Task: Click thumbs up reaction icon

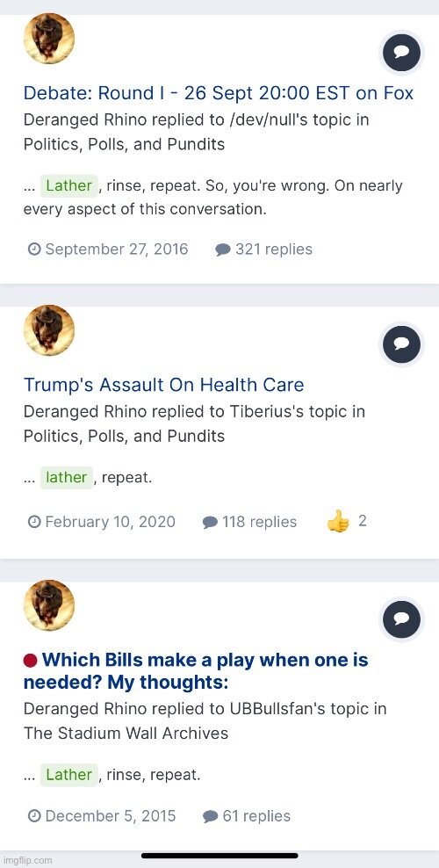Action: tap(338, 522)
